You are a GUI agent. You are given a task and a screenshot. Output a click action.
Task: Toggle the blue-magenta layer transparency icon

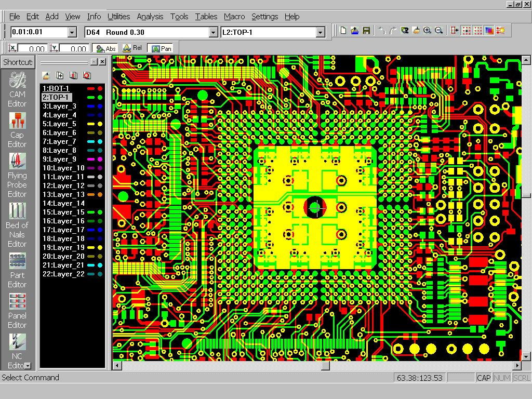[x=489, y=31]
